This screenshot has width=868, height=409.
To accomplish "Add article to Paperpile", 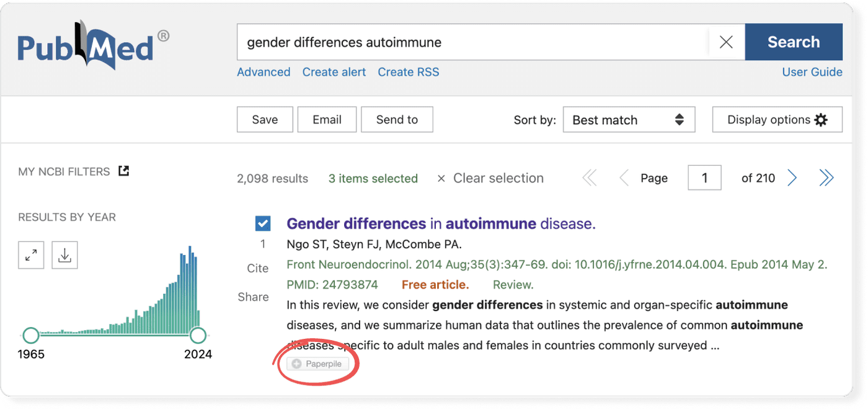I will (317, 364).
